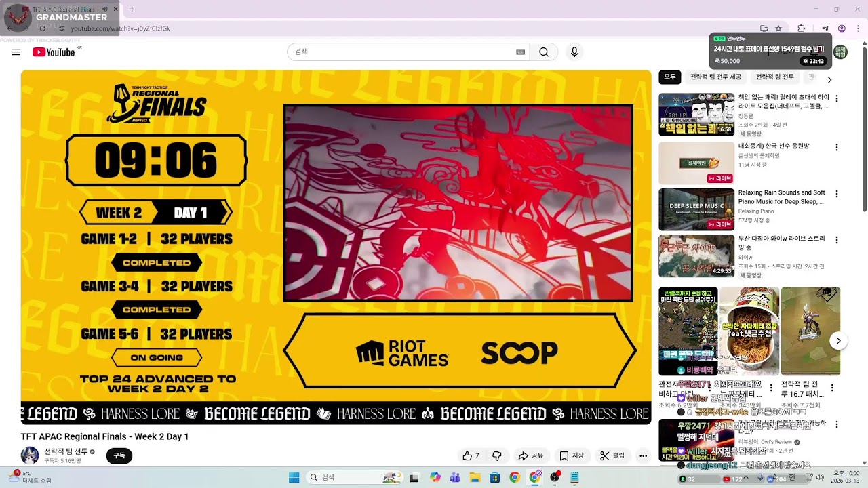868x488 pixels.
Task: Click the TFT Regional Finals video player
Action: (336, 247)
